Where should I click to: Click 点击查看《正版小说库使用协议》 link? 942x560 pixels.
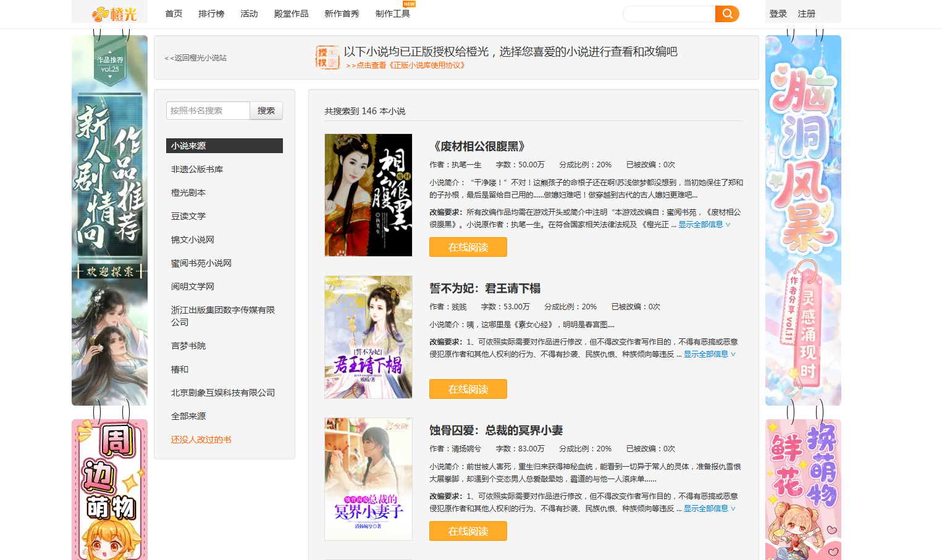coord(405,65)
